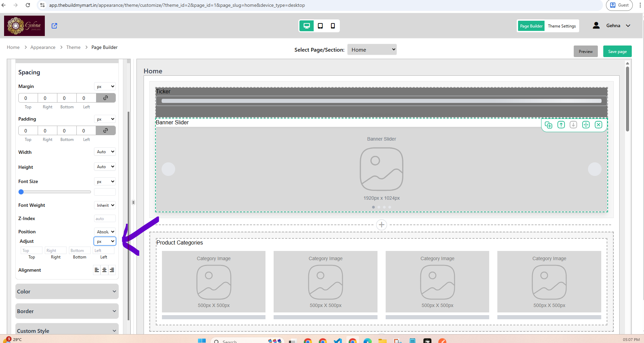Viewport: 644px width, 343px height.
Task: Go to Home breadcrumb
Action: click(x=13, y=47)
